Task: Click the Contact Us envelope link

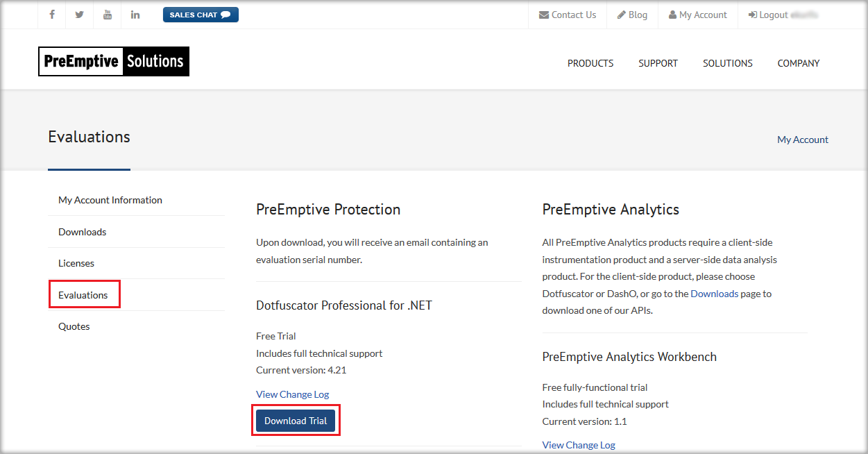Action: point(568,15)
